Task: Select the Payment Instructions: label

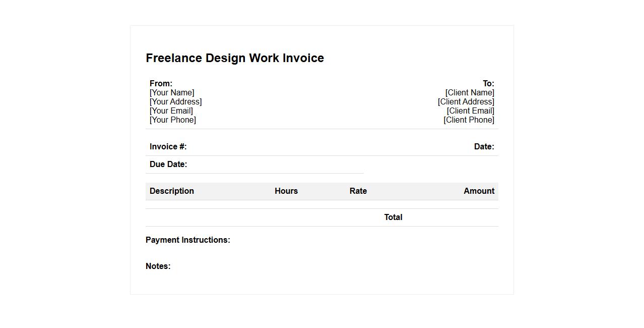Action: [188, 240]
